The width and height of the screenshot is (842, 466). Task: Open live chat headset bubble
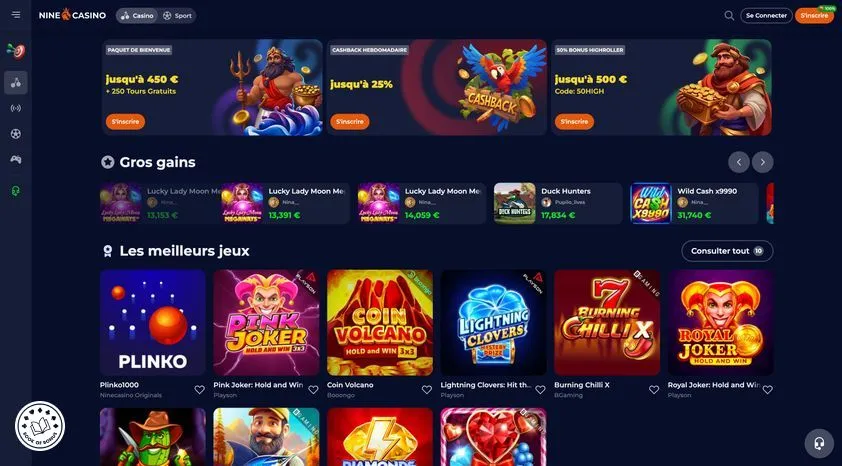pyautogui.click(x=819, y=443)
